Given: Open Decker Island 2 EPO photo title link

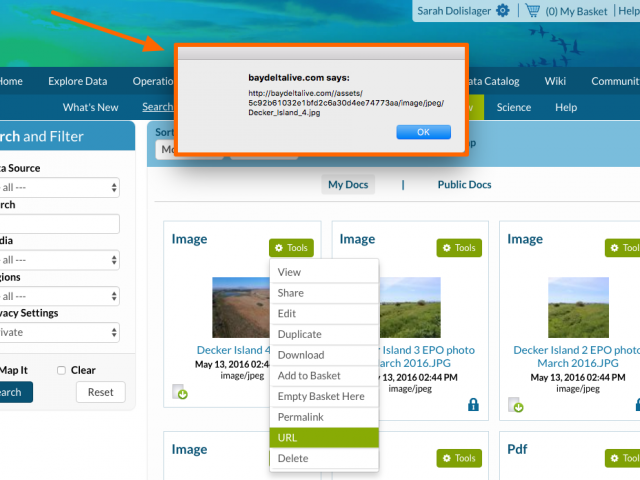Looking at the screenshot, I should 576,356.
